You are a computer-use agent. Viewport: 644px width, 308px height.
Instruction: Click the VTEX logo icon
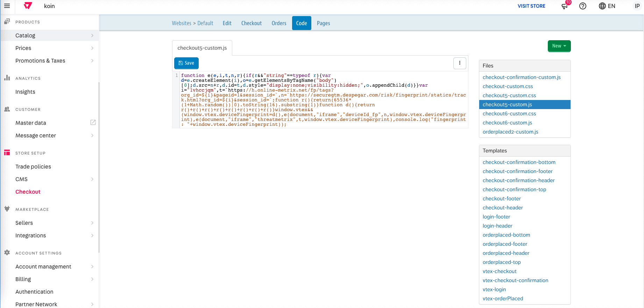tap(28, 6)
